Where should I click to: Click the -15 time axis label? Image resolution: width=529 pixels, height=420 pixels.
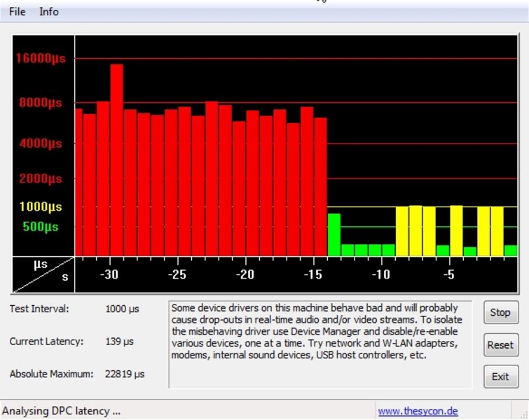tap(313, 274)
